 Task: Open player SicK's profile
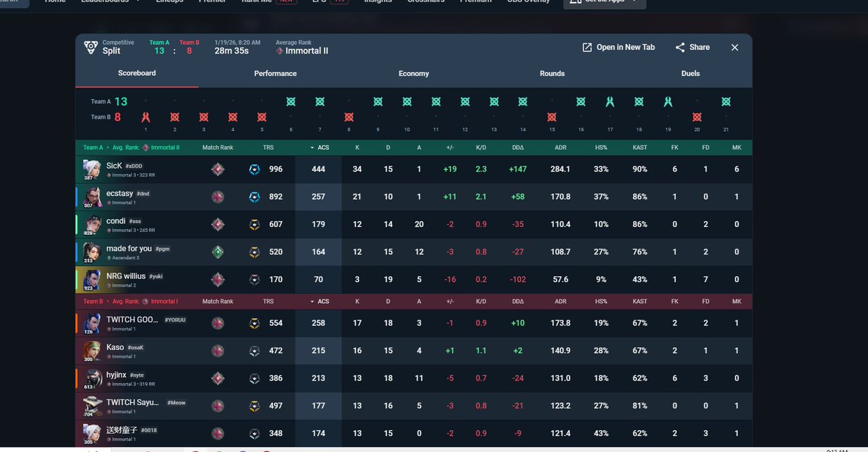click(114, 166)
